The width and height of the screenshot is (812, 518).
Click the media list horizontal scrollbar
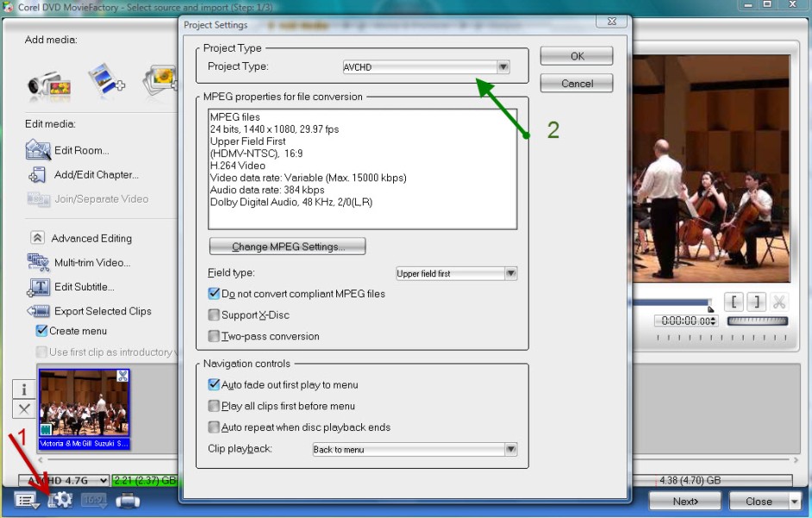click(417, 459)
